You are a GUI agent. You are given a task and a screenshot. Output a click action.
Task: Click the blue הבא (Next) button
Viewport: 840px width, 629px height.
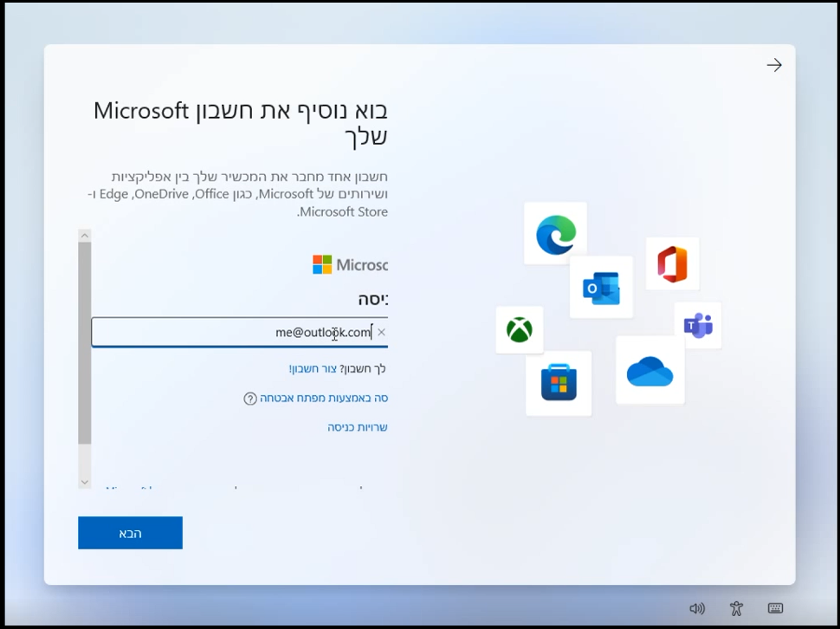130,533
